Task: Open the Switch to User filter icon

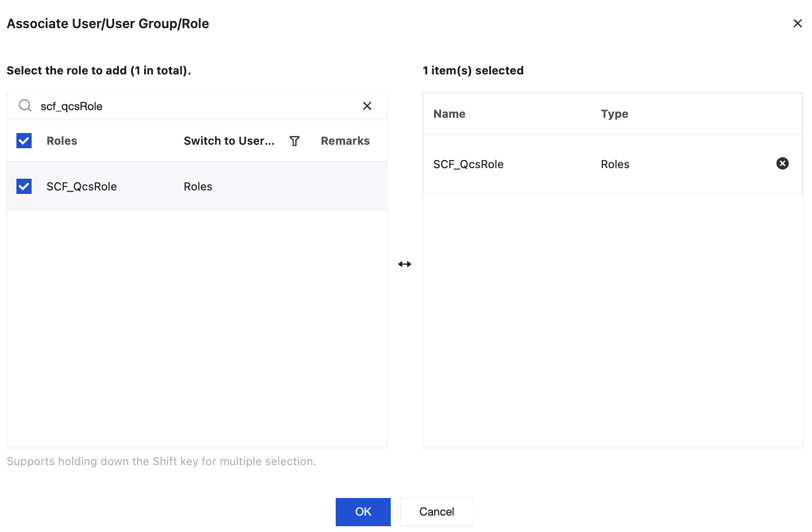Action: [295, 141]
